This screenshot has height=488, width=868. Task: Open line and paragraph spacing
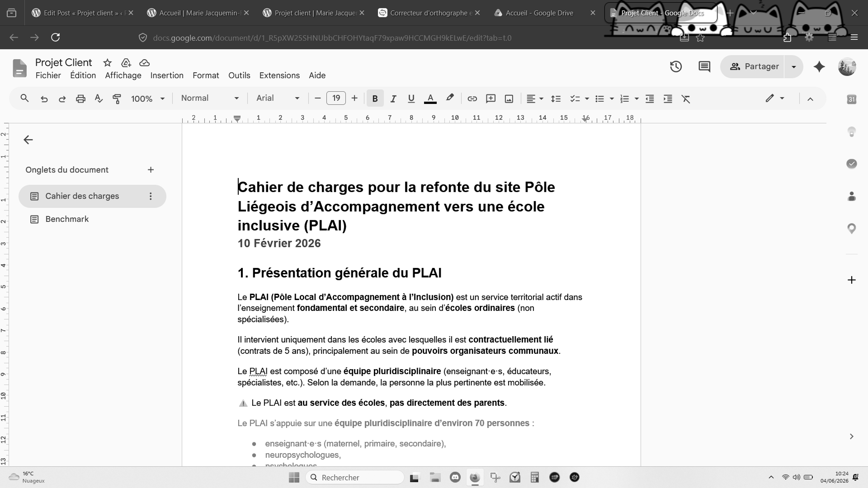click(556, 99)
